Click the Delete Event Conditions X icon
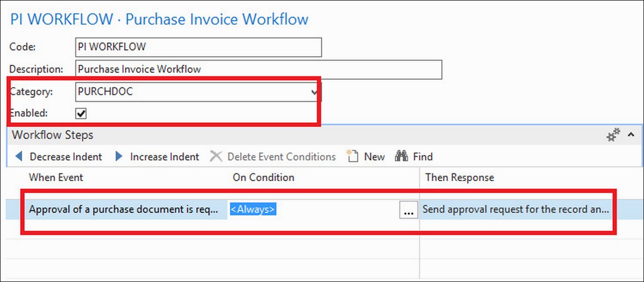Viewport: 644px width, 282px height. (216, 157)
